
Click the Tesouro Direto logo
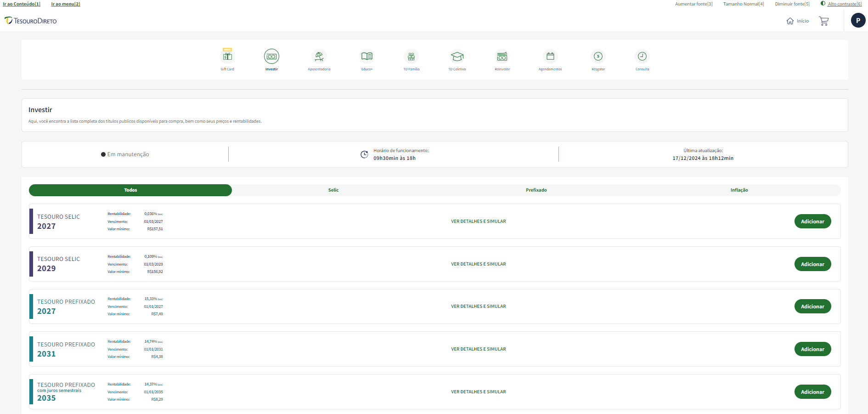click(31, 21)
